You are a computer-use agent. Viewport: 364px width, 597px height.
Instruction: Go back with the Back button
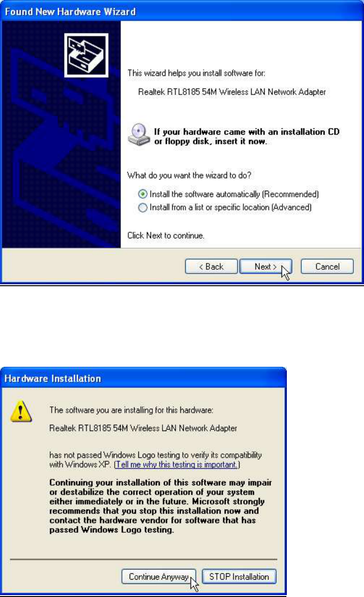click(212, 266)
